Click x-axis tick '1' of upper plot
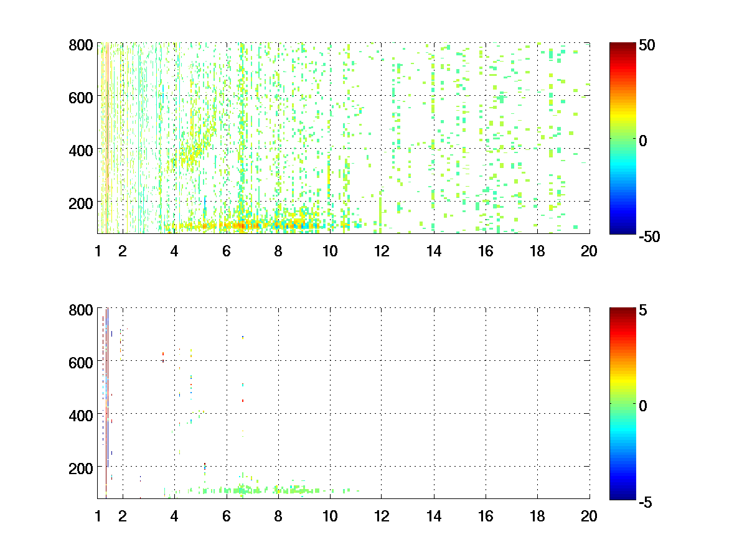This screenshot has height=560, width=747. point(98,251)
